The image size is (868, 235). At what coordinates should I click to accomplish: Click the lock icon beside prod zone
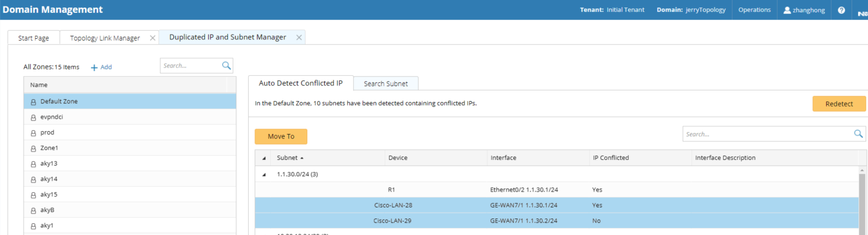33,133
